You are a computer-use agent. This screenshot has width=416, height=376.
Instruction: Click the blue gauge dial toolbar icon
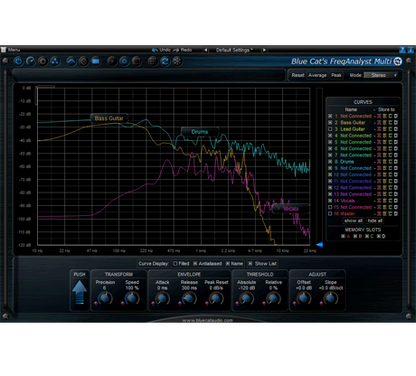(31, 61)
